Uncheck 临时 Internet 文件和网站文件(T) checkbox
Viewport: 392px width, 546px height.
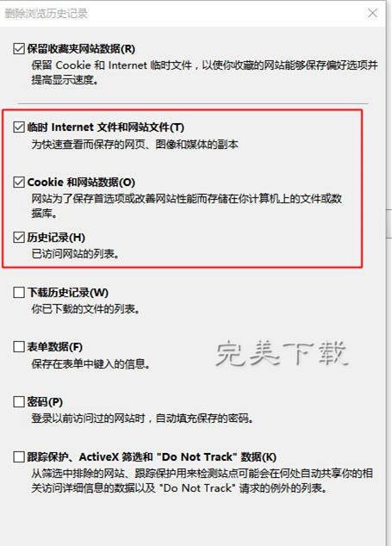[x=19, y=127]
